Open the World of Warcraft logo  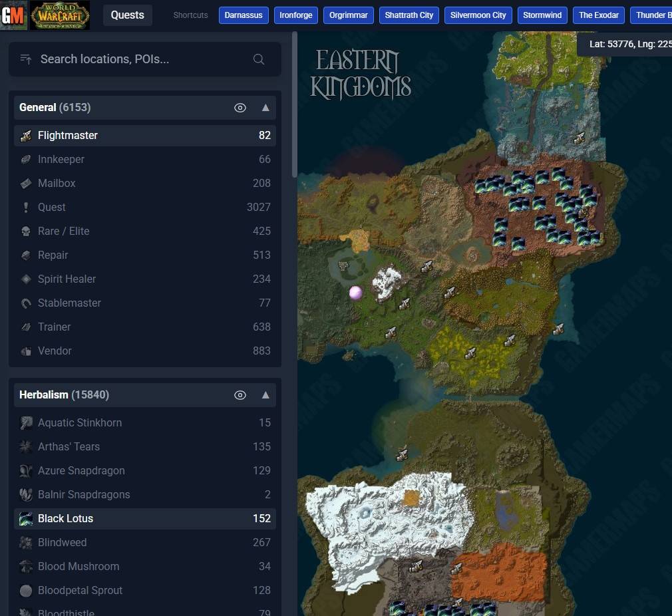pos(60,15)
